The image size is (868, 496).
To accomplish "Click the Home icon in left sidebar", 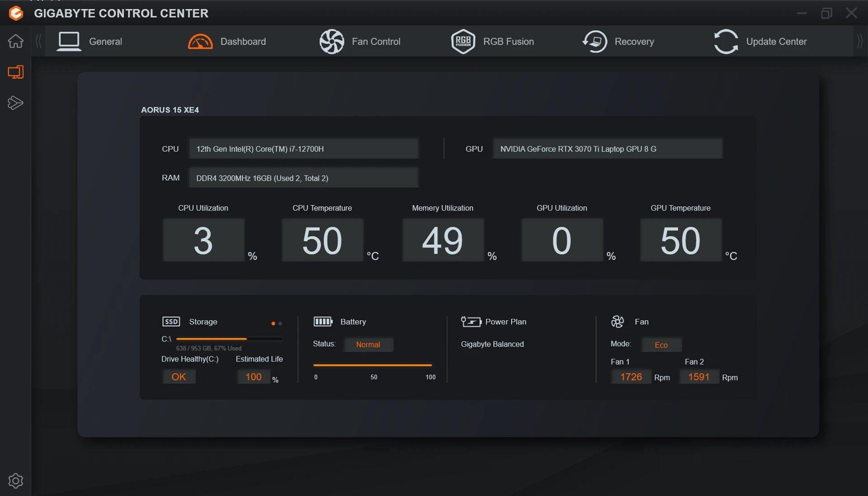I will pos(15,41).
